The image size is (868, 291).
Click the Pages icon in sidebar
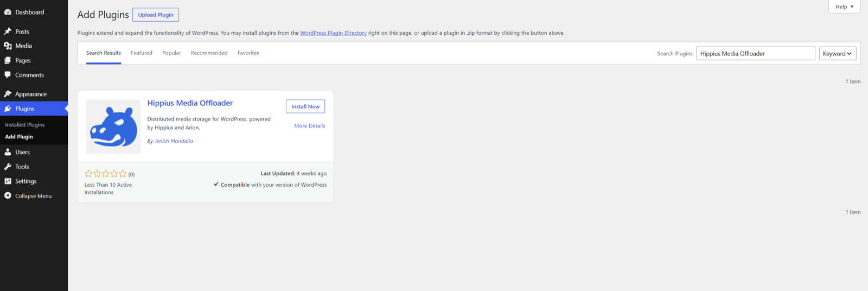pyautogui.click(x=8, y=60)
